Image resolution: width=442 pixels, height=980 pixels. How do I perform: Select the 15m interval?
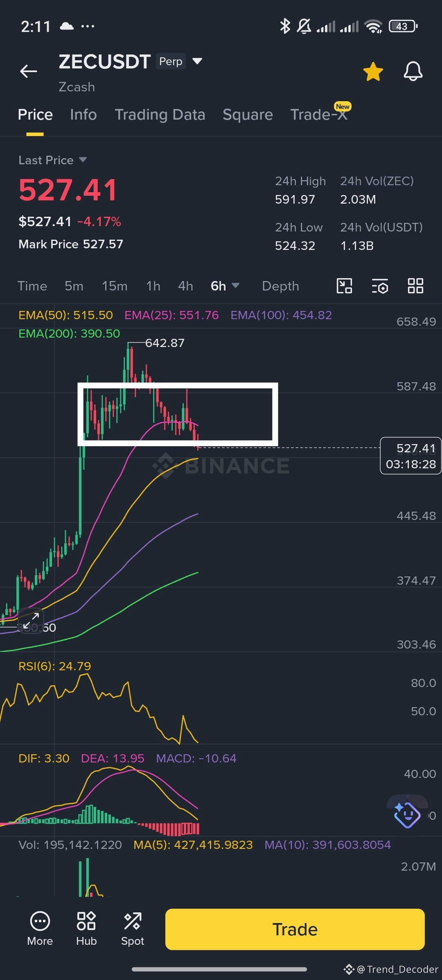115,286
